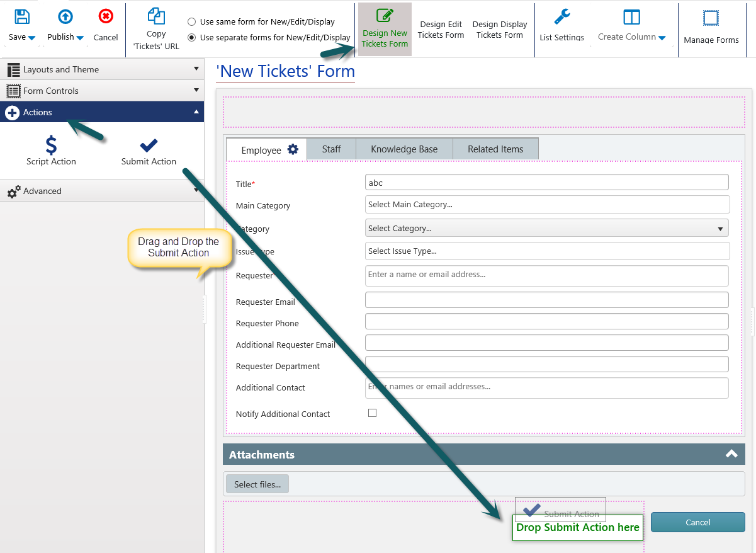
Task: Select the Script Action dollar icon
Action: [x=51, y=145]
